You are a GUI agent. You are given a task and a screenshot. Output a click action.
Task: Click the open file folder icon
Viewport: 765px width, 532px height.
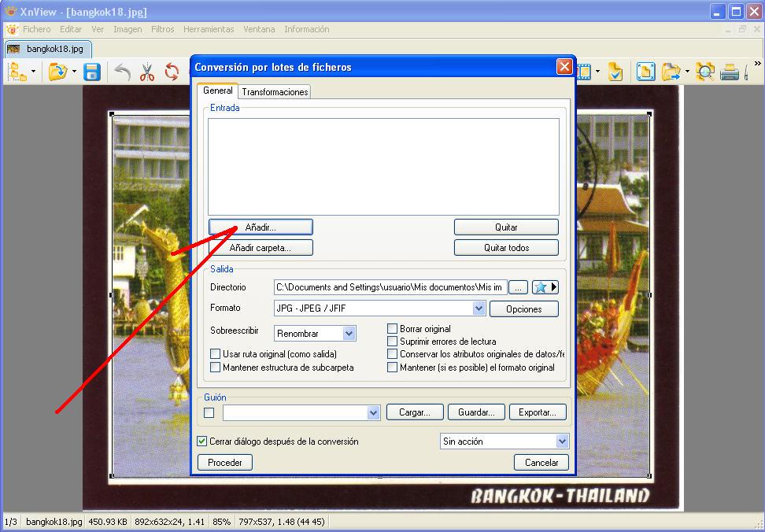pyautogui.click(x=57, y=72)
